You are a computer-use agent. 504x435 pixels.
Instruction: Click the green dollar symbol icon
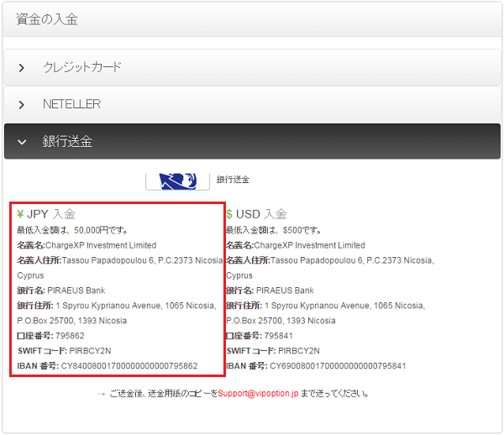pos(229,214)
